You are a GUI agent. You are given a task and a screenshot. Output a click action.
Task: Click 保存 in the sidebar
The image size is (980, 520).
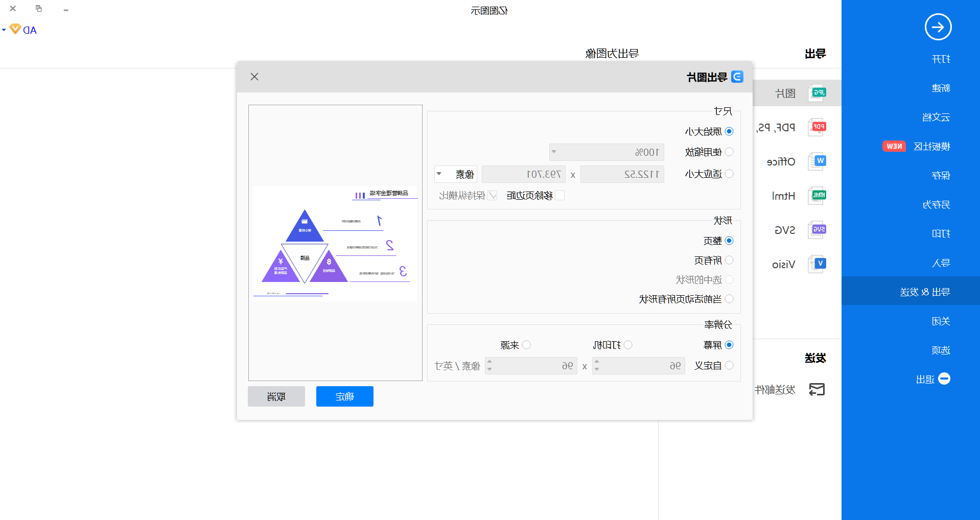click(x=941, y=176)
